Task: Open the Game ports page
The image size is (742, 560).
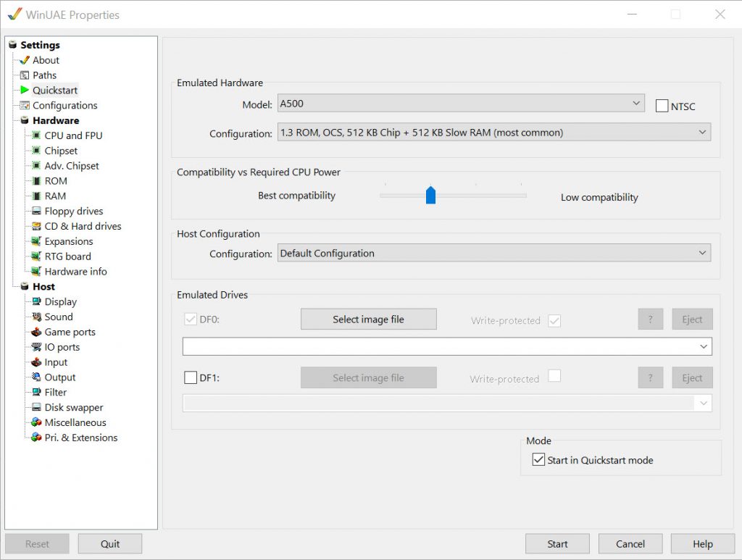Action: [x=70, y=332]
